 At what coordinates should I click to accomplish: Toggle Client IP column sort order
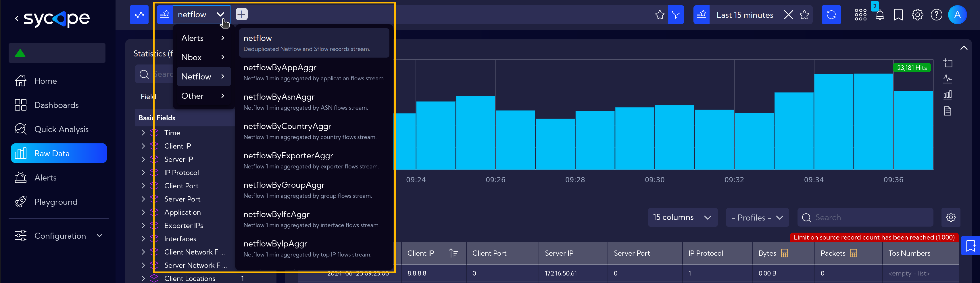coord(453,253)
